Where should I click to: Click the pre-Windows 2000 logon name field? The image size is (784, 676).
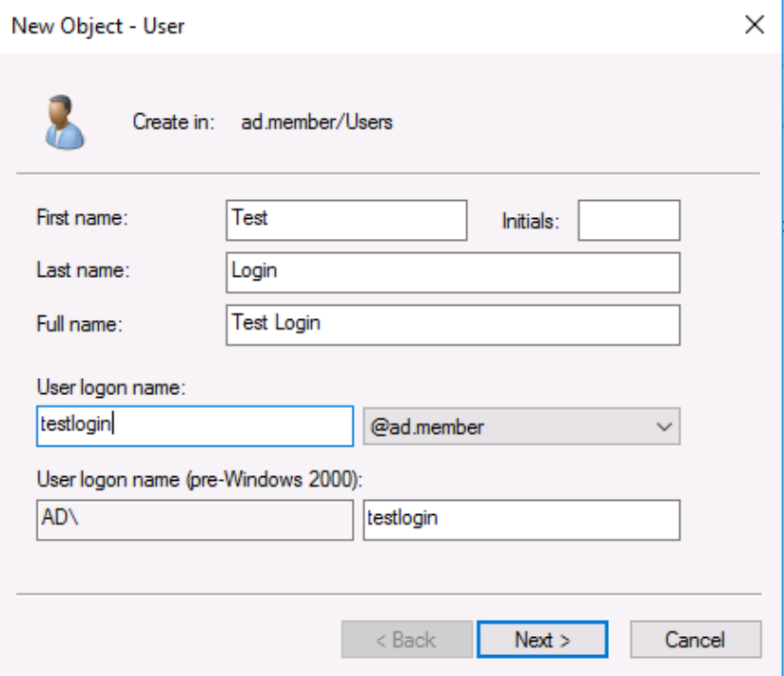click(x=521, y=520)
